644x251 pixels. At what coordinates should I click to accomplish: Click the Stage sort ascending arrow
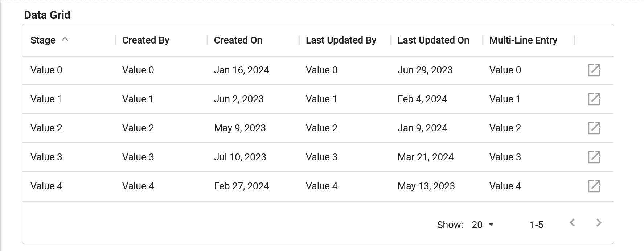click(x=65, y=40)
